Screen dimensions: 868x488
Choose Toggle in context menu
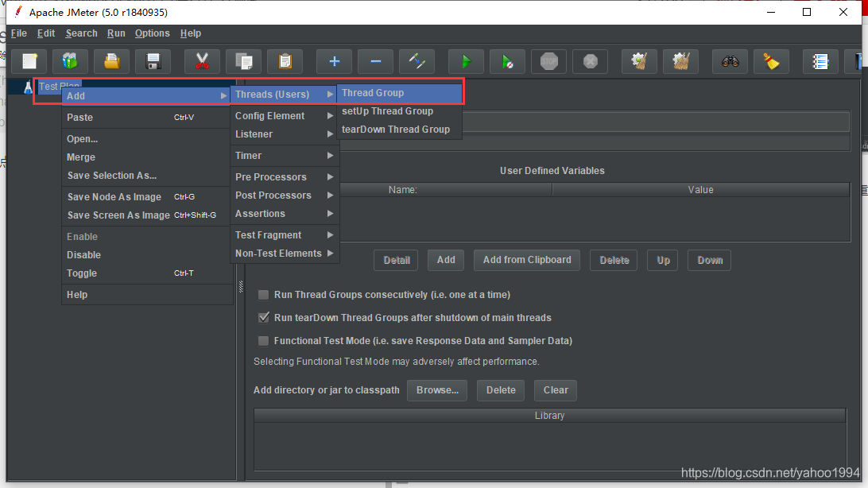pos(146,273)
